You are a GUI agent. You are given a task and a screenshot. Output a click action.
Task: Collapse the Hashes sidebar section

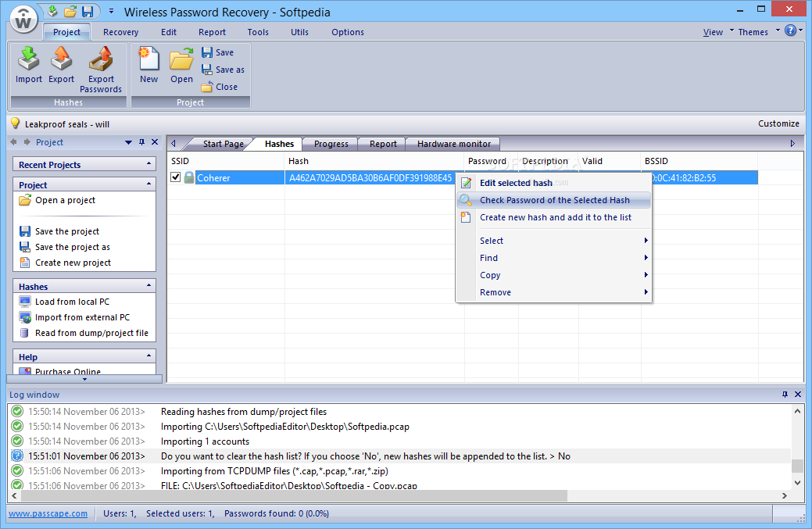point(148,285)
